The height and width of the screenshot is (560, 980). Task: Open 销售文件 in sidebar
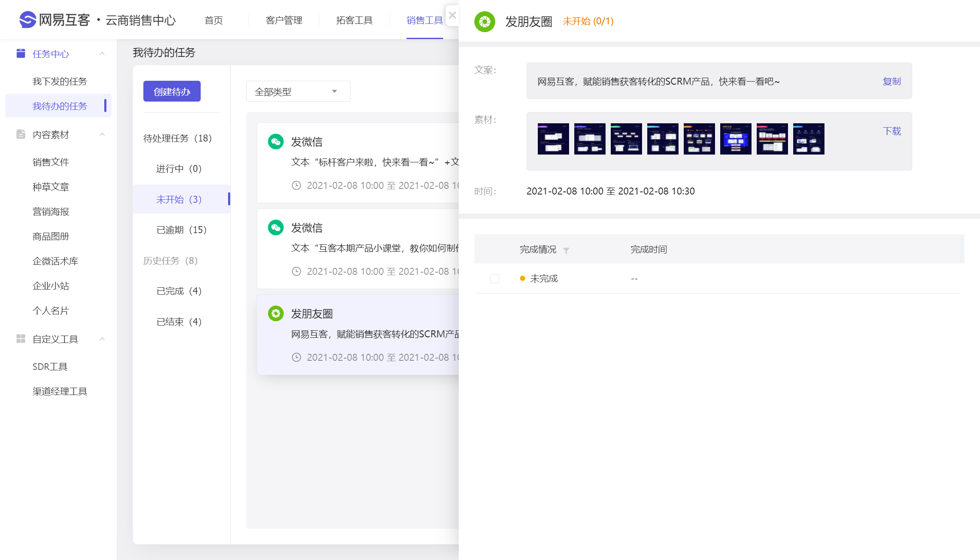click(50, 162)
